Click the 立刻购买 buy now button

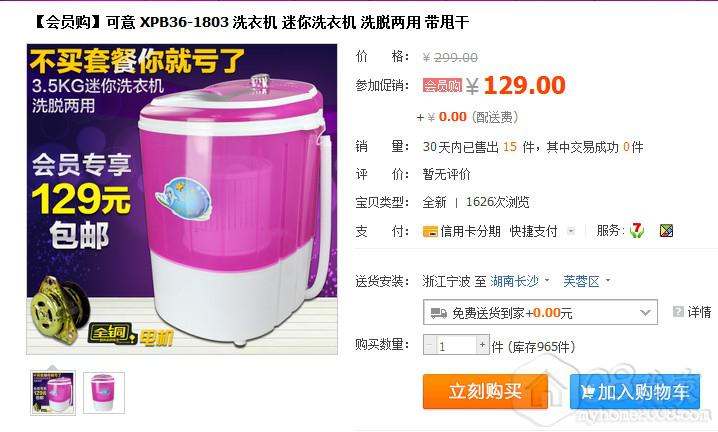point(485,391)
